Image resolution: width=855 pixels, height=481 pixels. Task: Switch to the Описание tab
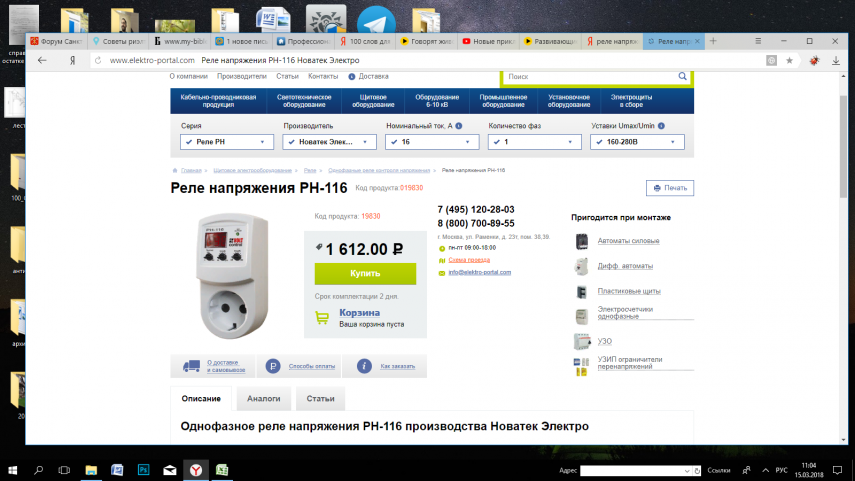[201, 399]
